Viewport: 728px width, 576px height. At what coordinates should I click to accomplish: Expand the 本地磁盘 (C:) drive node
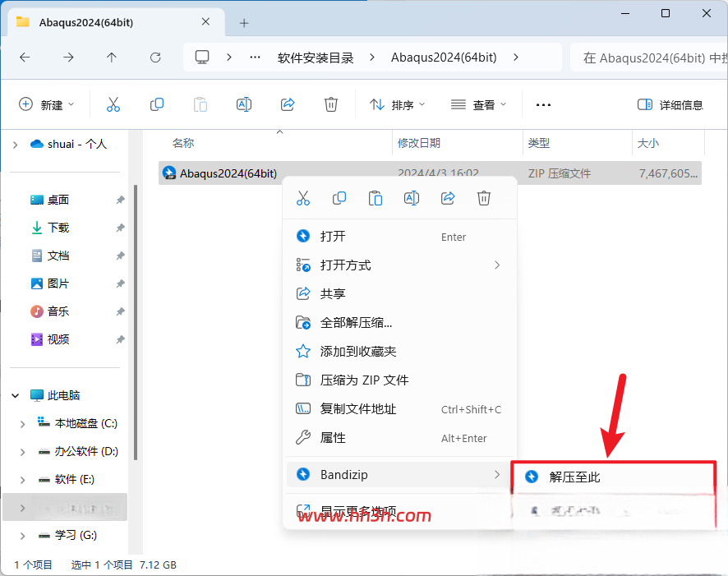[x=22, y=424]
